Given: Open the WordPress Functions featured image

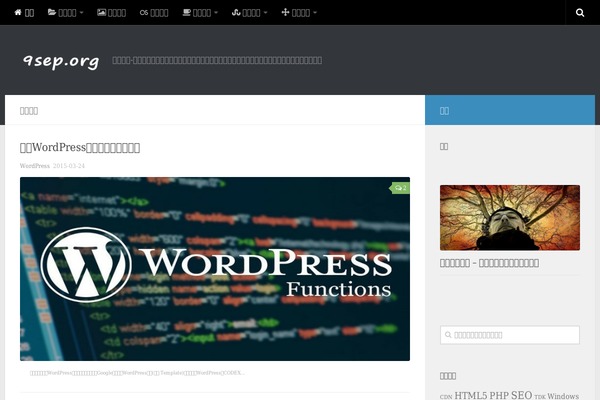Looking at the screenshot, I should coord(215,269).
